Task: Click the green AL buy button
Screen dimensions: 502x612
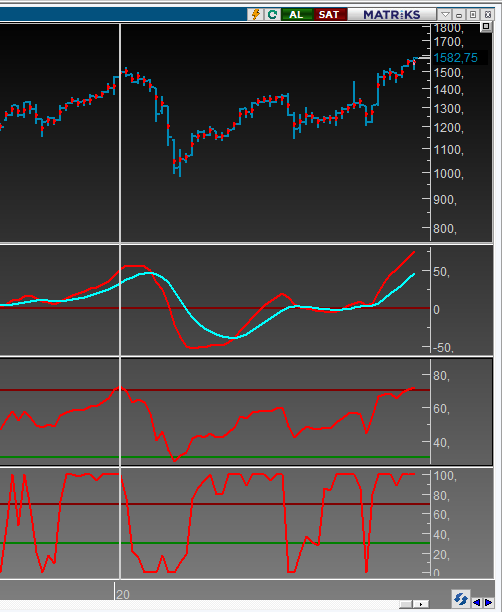Action: pyautogui.click(x=296, y=14)
